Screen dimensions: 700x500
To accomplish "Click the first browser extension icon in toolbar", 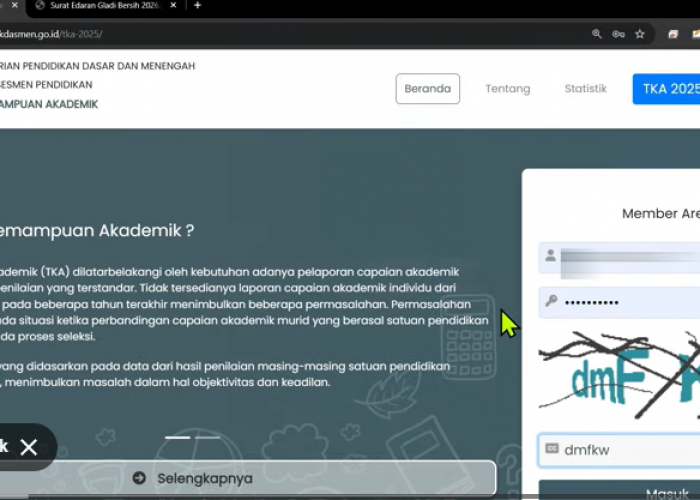I will click(673, 34).
